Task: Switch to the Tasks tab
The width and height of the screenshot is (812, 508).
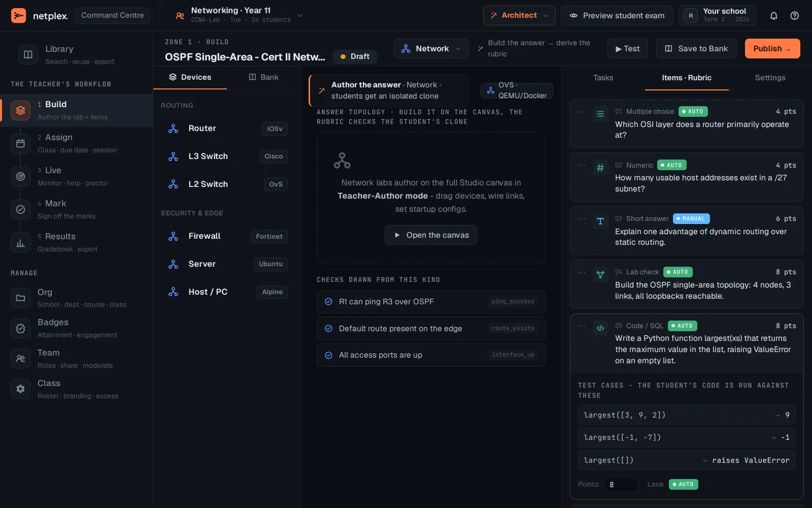Action: coord(603,78)
